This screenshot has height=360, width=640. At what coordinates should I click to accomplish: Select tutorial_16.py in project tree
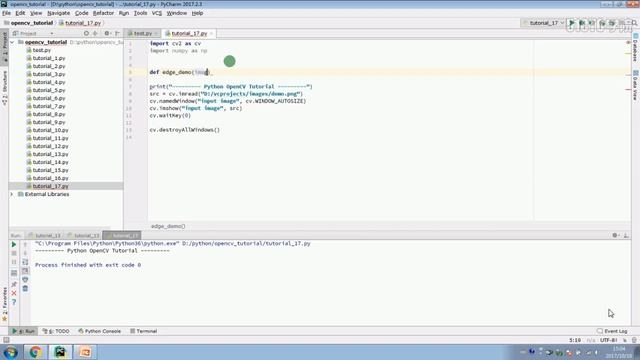tap(50, 178)
